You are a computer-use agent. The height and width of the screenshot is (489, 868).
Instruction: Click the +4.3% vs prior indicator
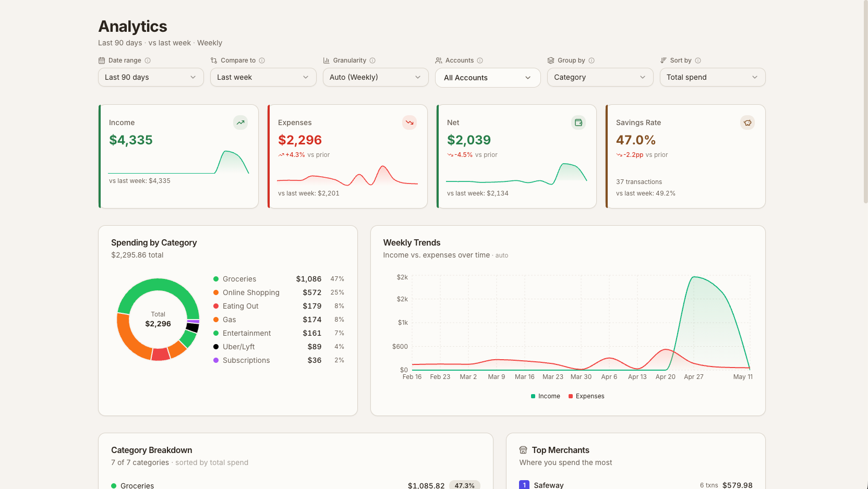(304, 155)
